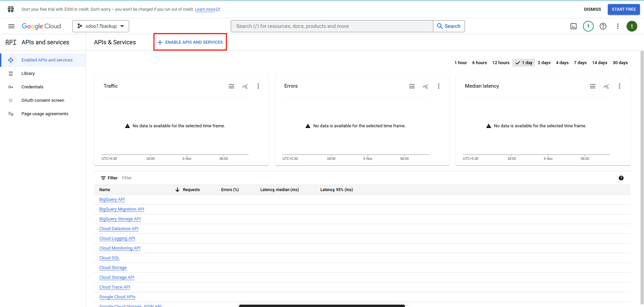644x307 pixels.
Task: Dismiss the free trial banner
Action: [592, 9]
